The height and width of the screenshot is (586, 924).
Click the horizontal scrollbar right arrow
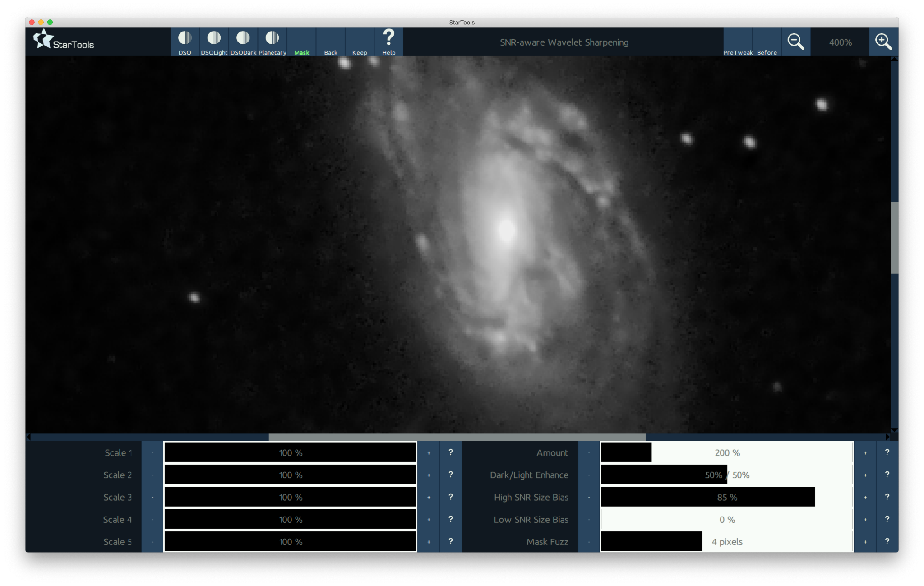click(887, 437)
